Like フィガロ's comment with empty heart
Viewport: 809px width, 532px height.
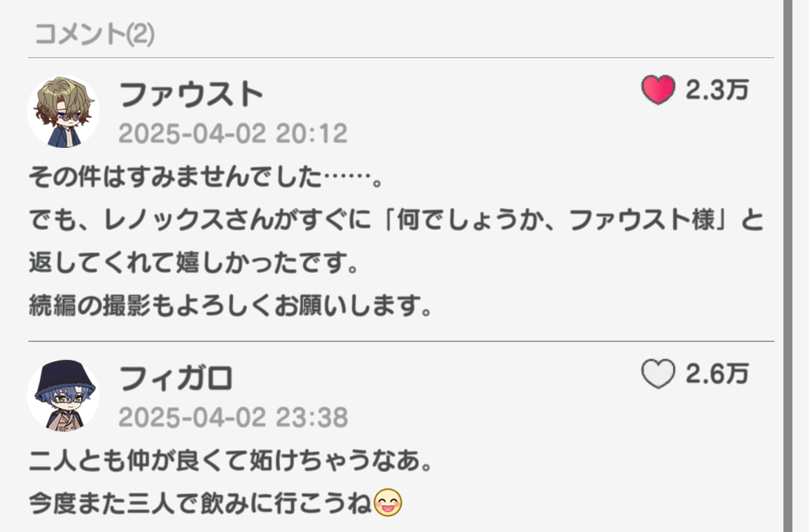(x=658, y=373)
